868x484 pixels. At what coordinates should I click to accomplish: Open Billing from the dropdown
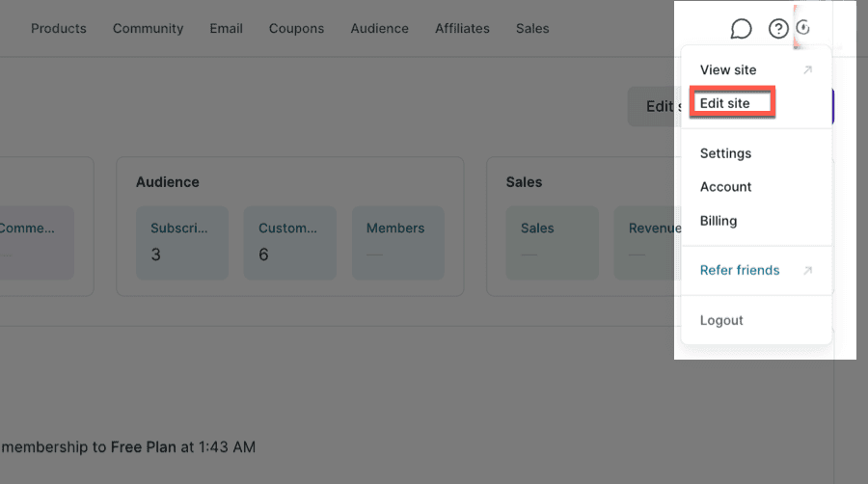coord(719,221)
